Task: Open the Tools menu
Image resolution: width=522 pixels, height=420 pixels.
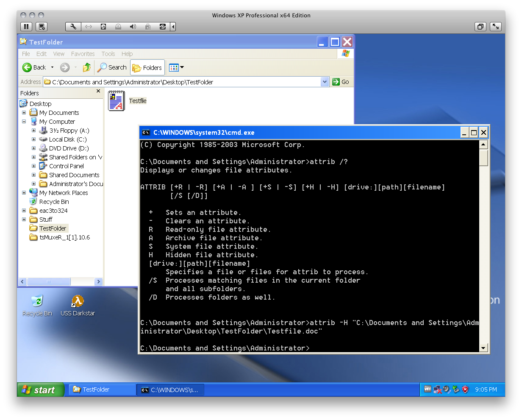Action: point(108,54)
